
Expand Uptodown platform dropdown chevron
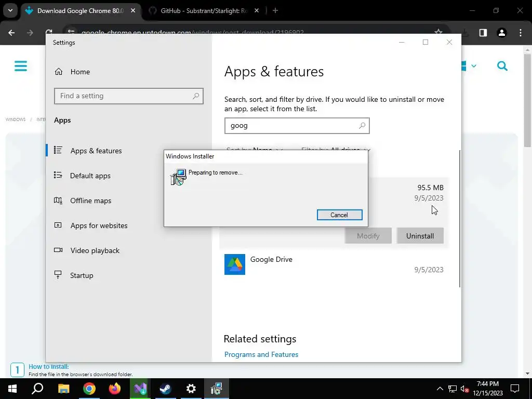pos(474,66)
